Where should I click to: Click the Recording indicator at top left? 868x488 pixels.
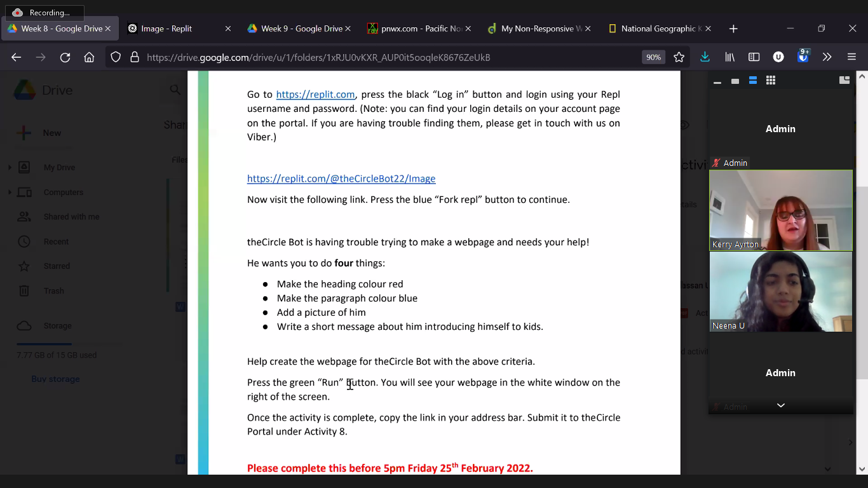coord(44,13)
